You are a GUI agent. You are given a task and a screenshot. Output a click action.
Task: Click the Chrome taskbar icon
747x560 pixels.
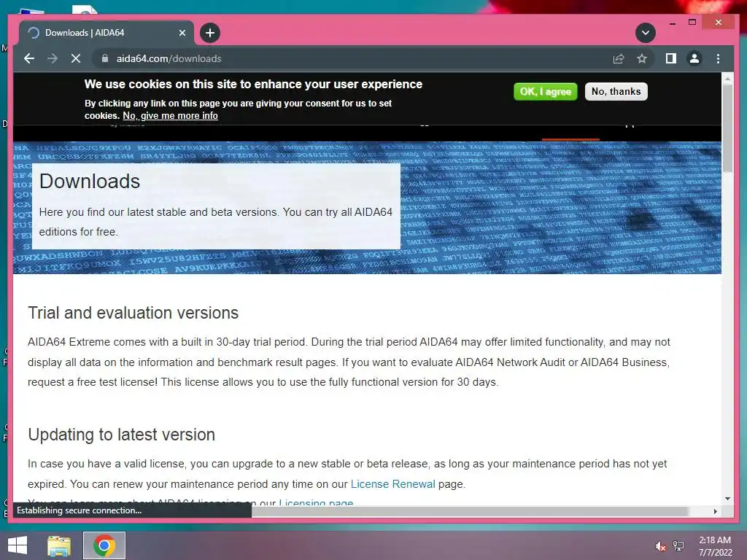(104, 545)
